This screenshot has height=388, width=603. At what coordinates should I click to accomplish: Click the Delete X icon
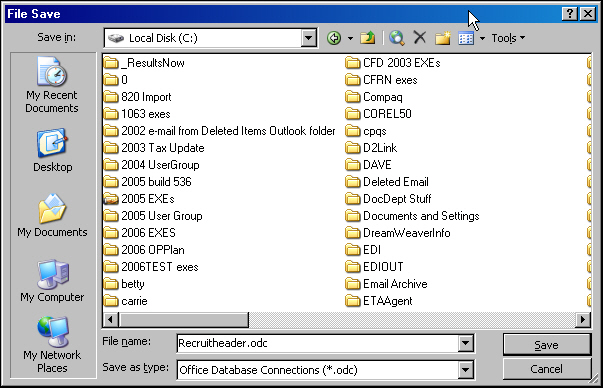(x=420, y=38)
